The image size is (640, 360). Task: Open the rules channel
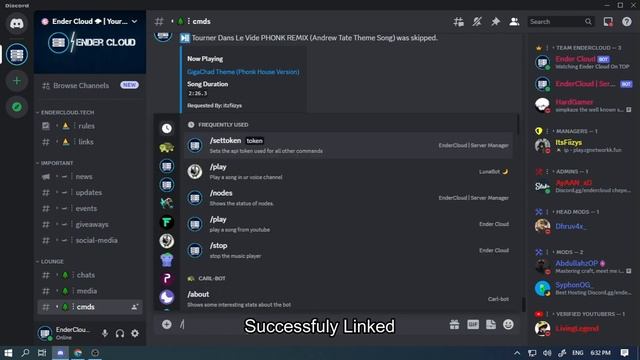[90, 126]
